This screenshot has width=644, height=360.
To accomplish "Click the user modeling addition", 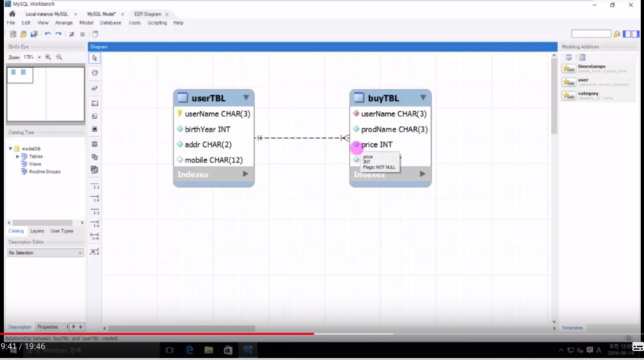I will (x=598, y=82).
